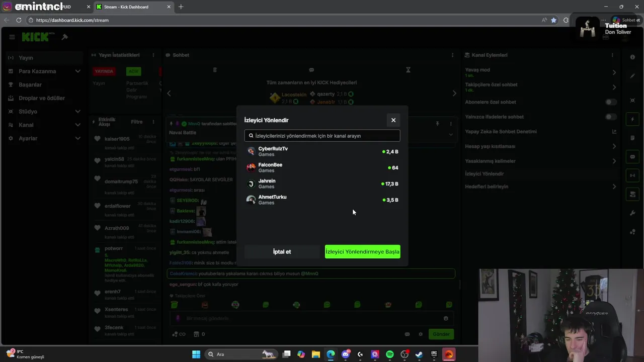Open the Etkinlik Akışı panel options menu
Screen dimensions: 644x362
coord(152,122)
